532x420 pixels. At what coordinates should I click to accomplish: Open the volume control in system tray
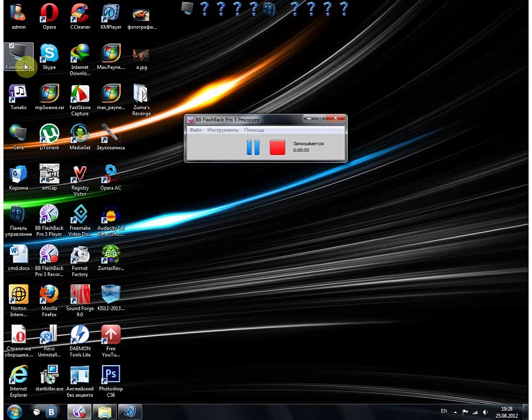pyautogui.click(x=485, y=412)
